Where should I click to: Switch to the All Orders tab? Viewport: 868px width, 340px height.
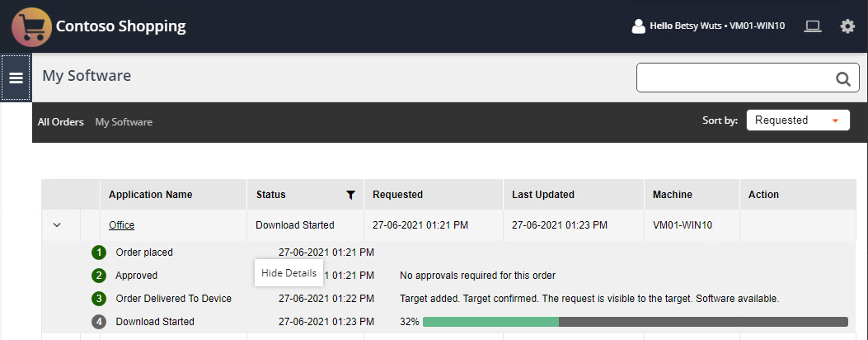point(60,122)
